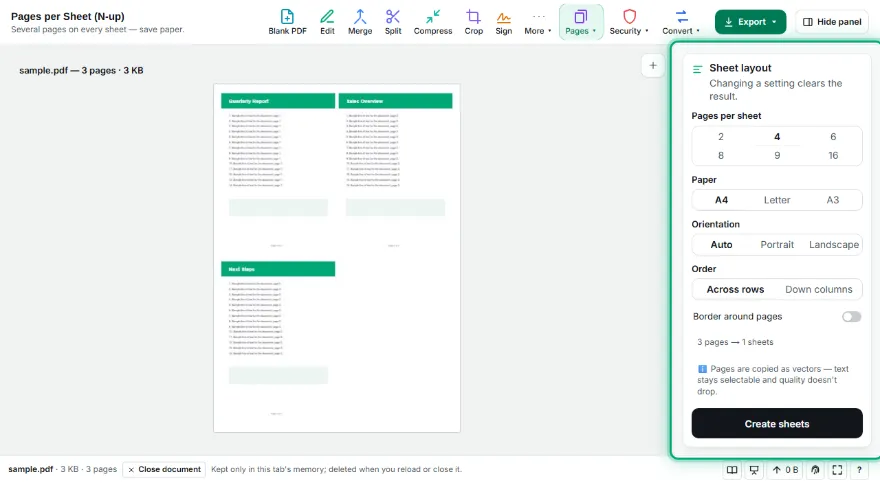Click the Hide panel button
The image size is (880, 483).
coord(832,22)
